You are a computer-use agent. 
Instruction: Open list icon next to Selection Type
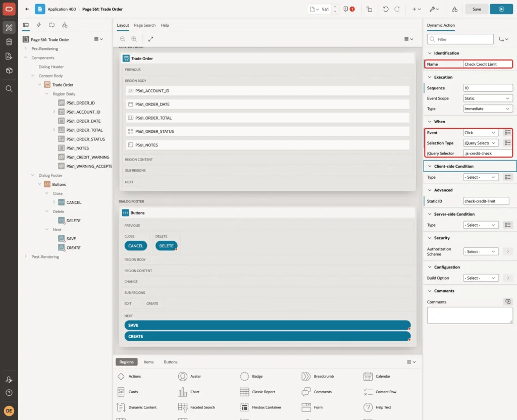pyautogui.click(x=508, y=143)
